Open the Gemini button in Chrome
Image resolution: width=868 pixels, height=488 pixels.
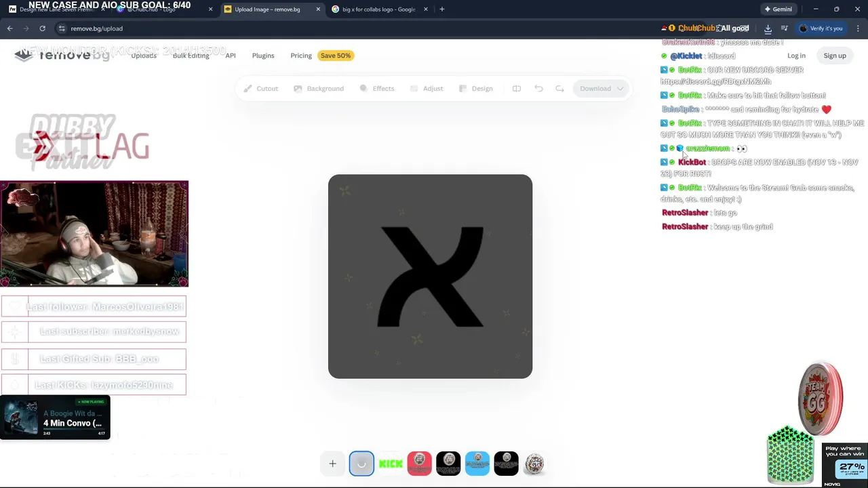[778, 9]
